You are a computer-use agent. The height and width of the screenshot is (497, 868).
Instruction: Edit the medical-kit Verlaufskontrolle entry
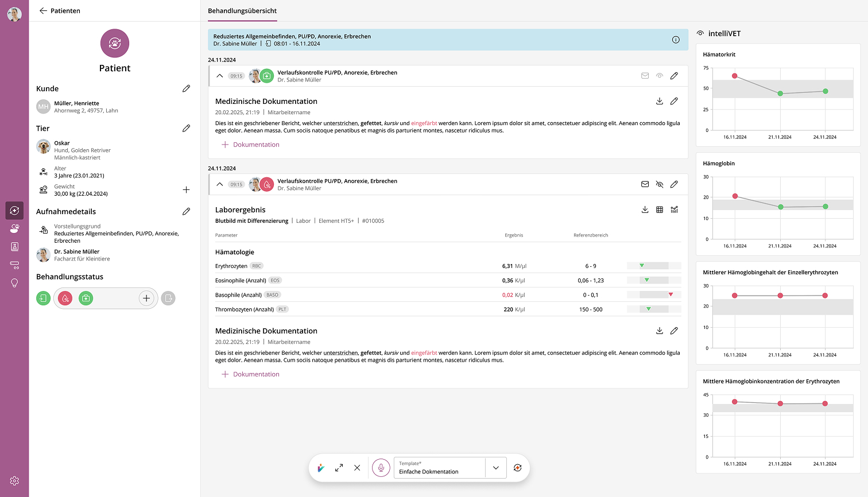(x=674, y=76)
